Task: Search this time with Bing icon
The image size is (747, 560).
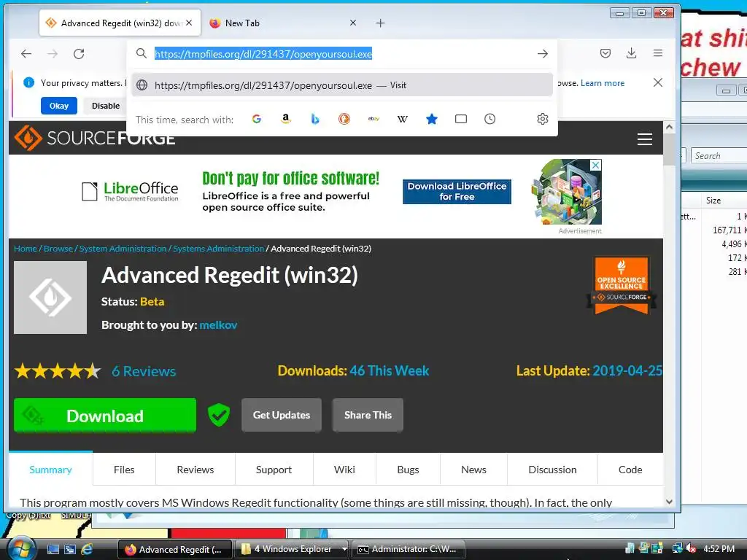Action: pyautogui.click(x=315, y=119)
